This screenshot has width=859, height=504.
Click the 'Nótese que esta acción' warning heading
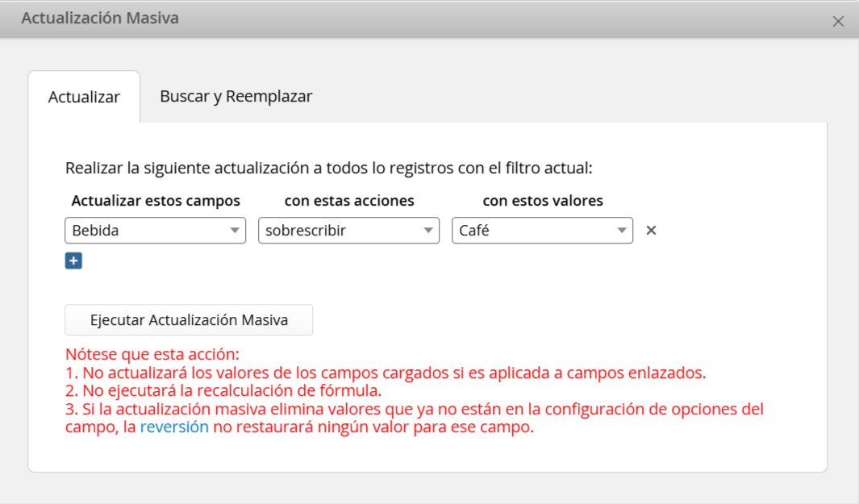click(x=152, y=355)
